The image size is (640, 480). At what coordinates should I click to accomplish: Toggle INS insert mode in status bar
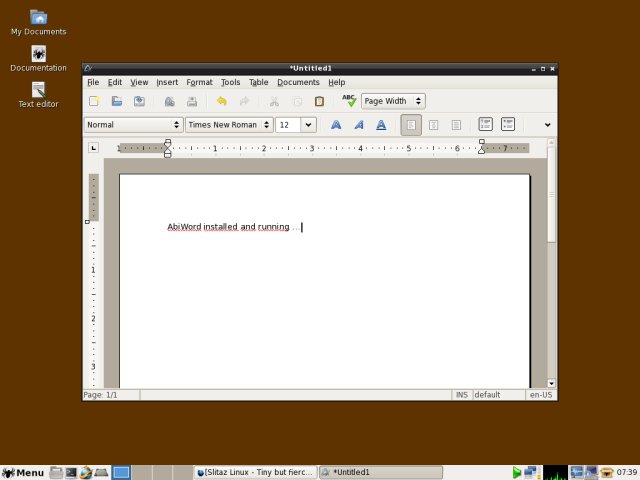click(462, 395)
